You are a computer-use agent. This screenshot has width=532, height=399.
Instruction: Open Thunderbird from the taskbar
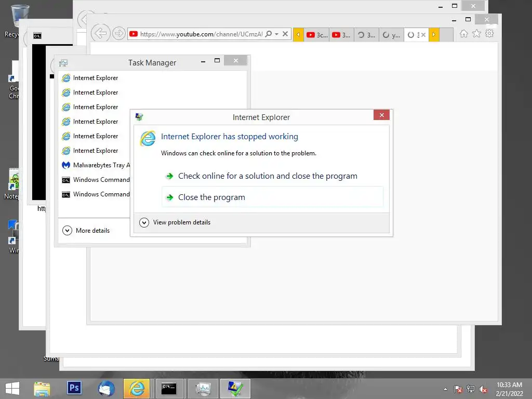point(106,389)
